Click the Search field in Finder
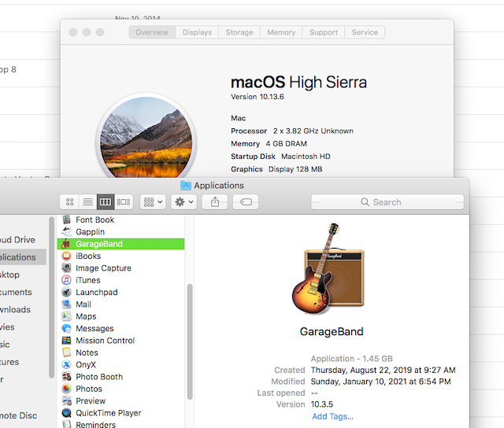This screenshot has width=504, height=428. [386, 202]
